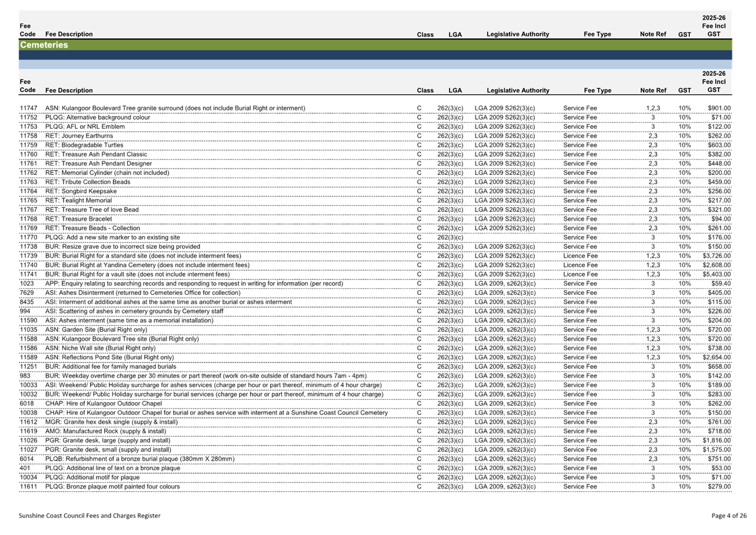Click the green Cemeteries section heading
The image size is (756, 535).
pos(44,45)
